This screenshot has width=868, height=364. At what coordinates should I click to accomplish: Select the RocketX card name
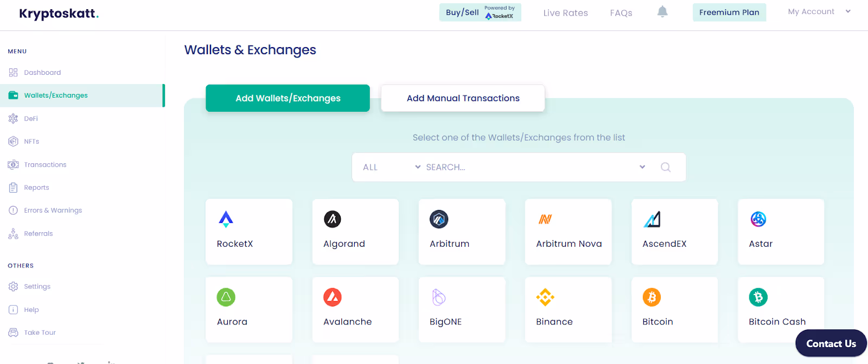coord(235,244)
